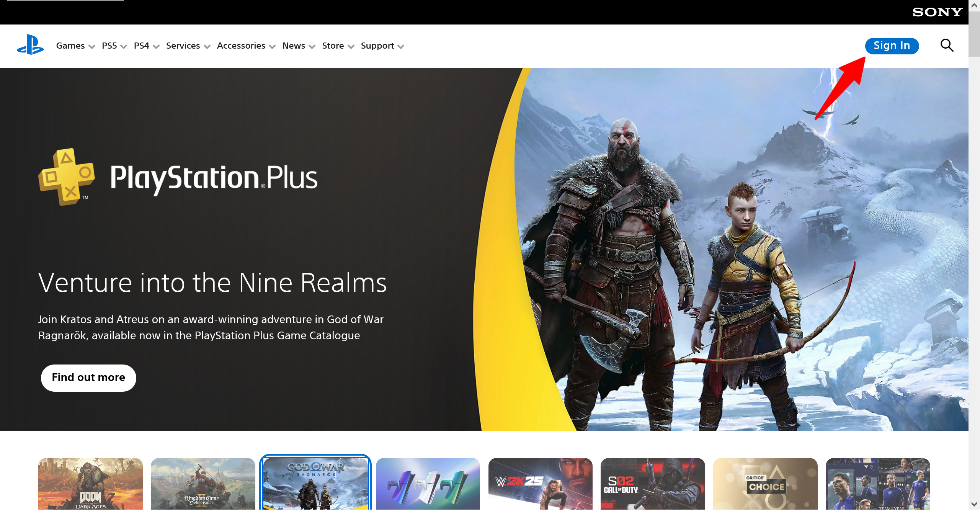The height and width of the screenshot is (510, 980).
Task: Expand the PS5 menu chevron
Action: tap(124, 47)
